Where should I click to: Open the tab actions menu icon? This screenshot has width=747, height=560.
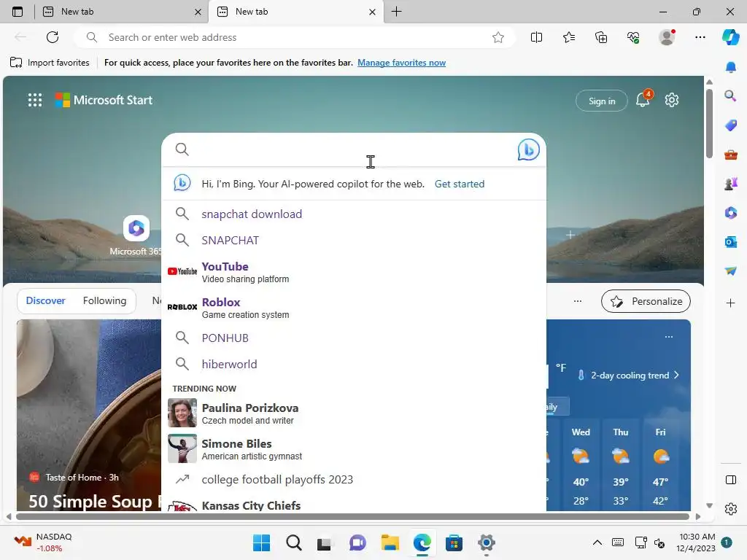coord(18,12)
